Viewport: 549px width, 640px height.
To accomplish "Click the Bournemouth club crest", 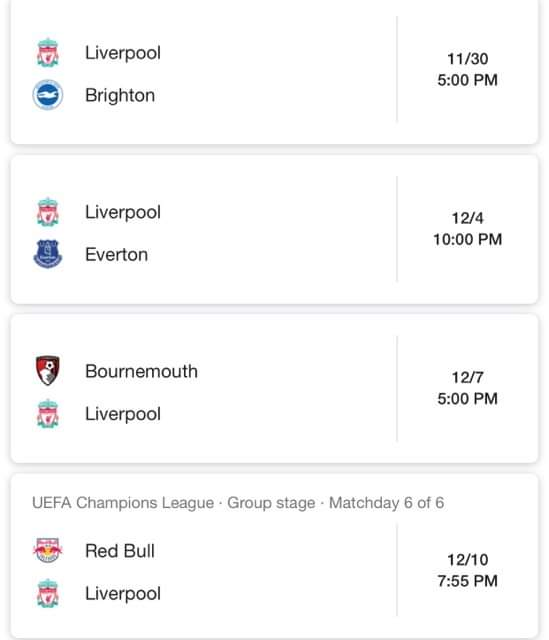I will (48, 371).
